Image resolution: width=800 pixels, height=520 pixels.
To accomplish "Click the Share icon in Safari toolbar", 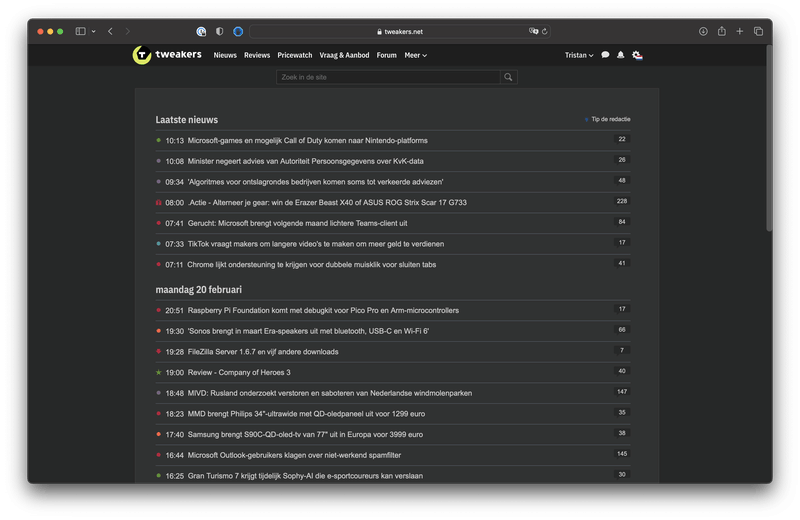I will tap(721, 31).
